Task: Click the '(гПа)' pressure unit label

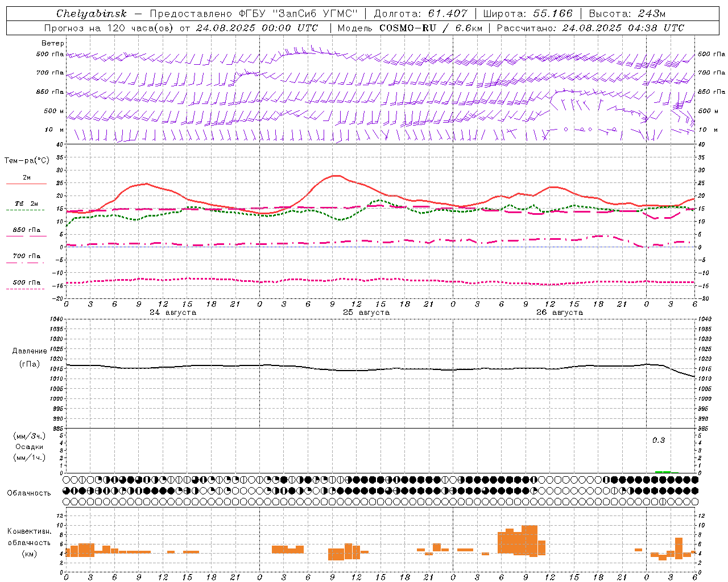Action: coord(30,364)
